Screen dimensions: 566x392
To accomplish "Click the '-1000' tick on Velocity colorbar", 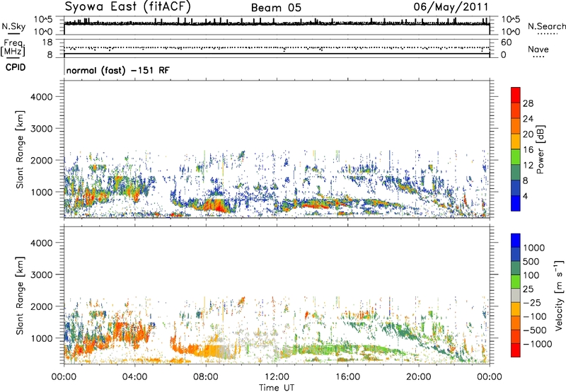I will point(537,344).
